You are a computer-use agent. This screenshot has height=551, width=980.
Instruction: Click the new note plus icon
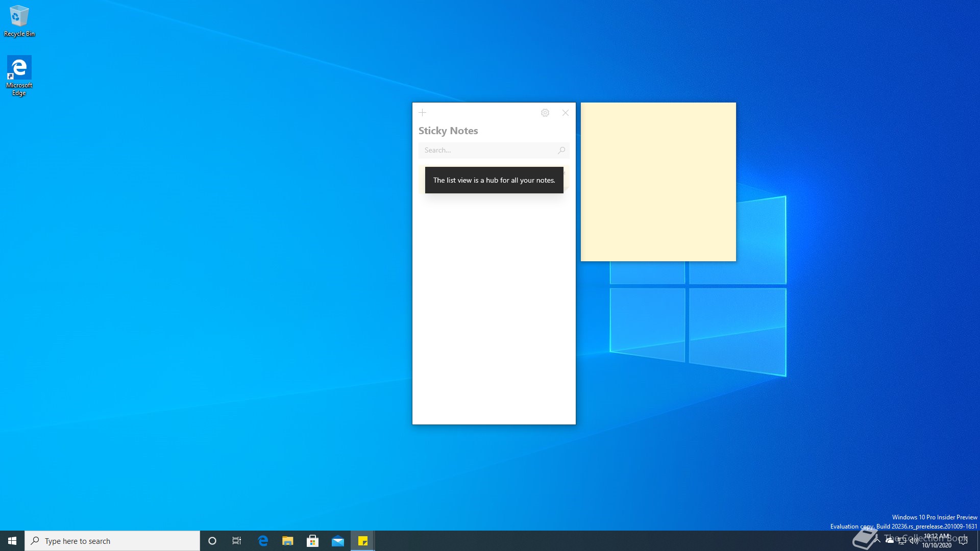[422, 113]
